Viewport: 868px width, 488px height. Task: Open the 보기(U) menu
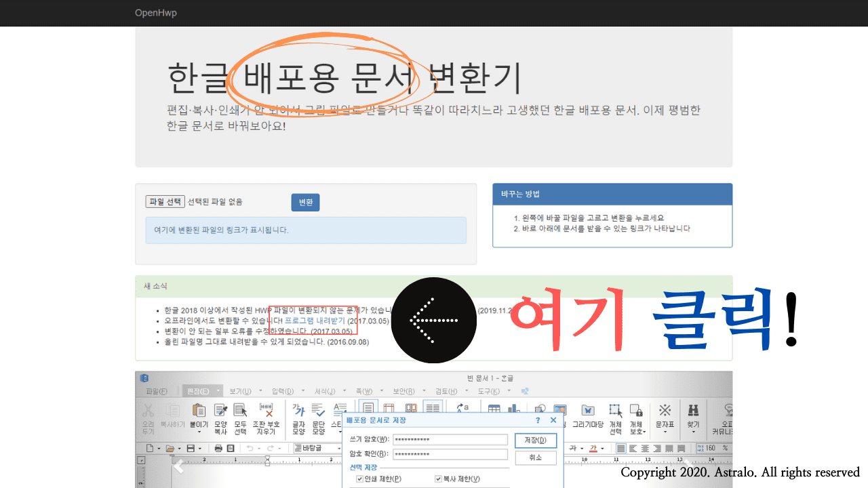(241, 391)
